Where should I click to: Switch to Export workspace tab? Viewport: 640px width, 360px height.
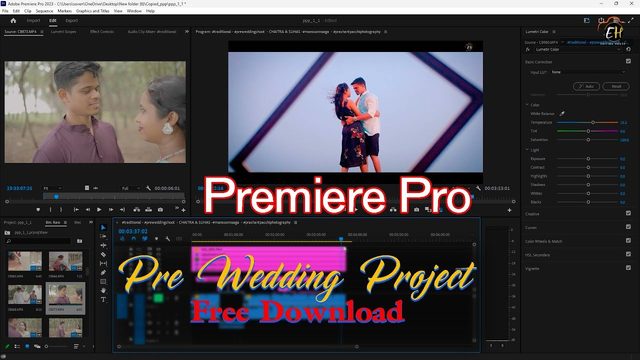point(71,20)
